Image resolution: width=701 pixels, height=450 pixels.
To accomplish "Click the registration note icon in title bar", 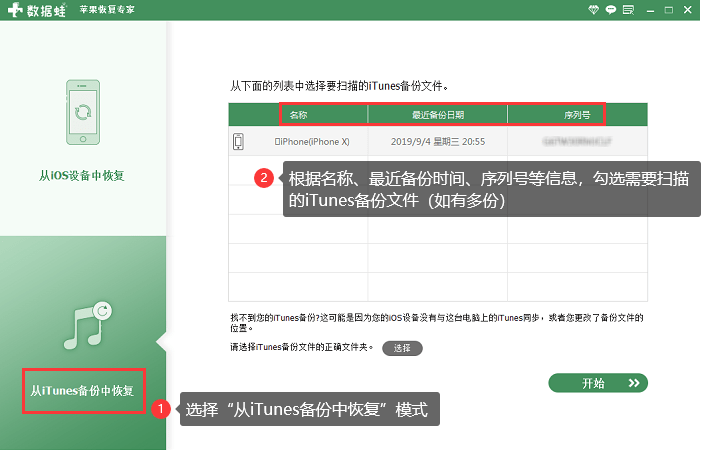I will (627, 9).
